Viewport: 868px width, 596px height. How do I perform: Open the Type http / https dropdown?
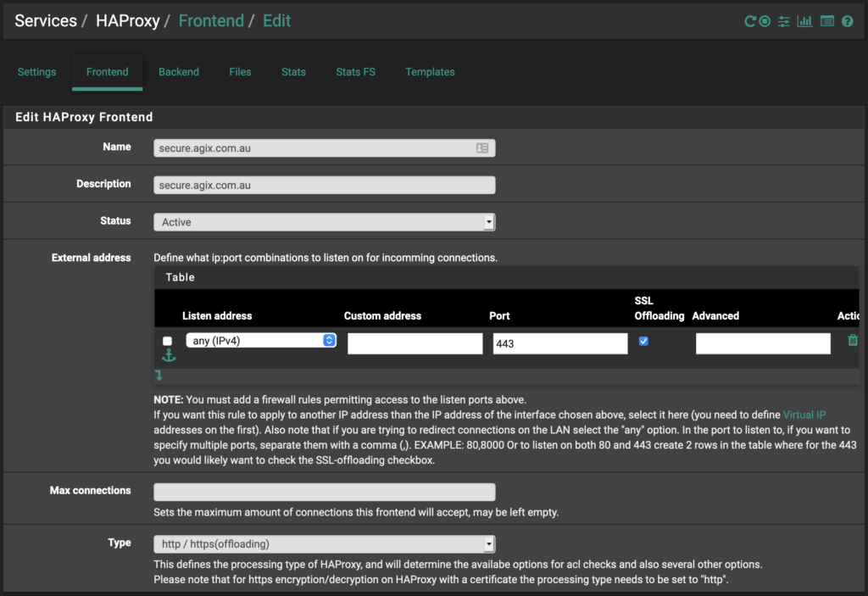click(324, 543)
